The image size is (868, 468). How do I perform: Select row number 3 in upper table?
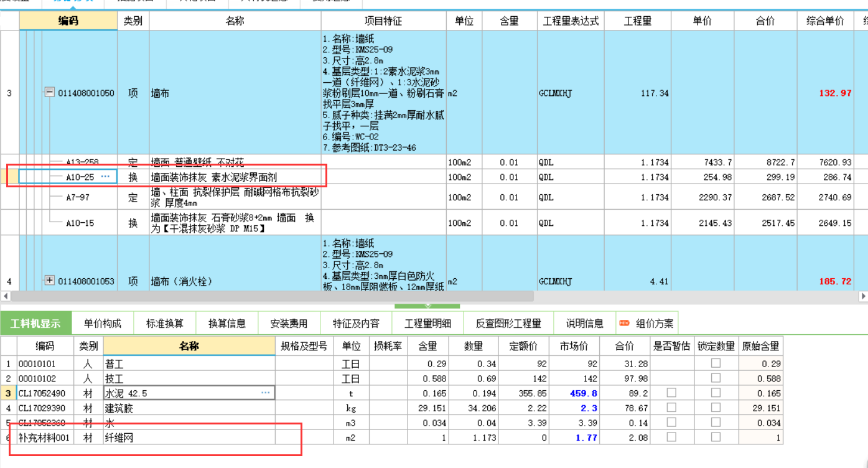tap(9, 93)
